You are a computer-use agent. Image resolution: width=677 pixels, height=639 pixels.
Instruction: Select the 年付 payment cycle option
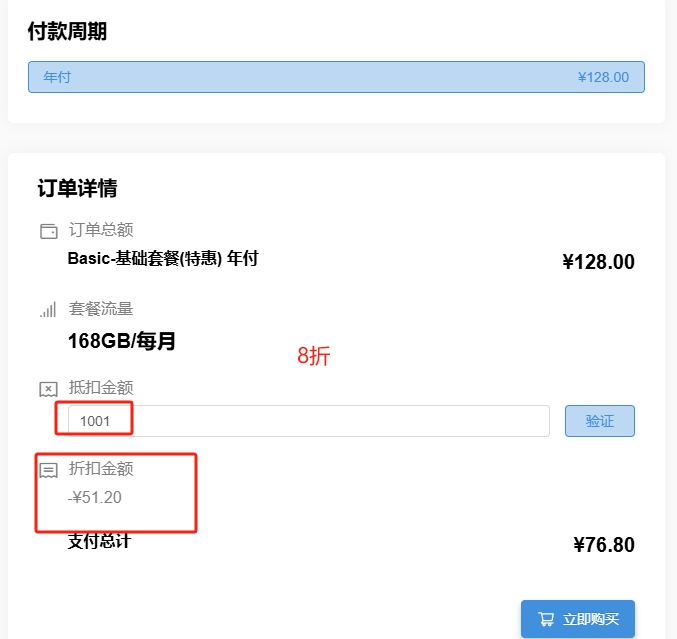click(57, 77)
